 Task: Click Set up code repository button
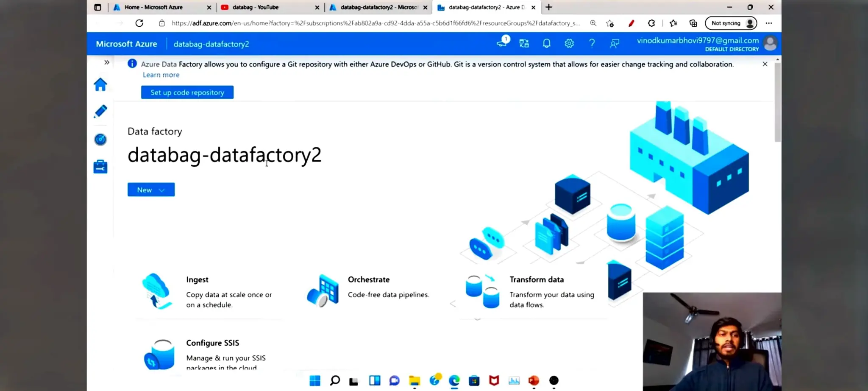pyautogui.click(x=187, y=92)
